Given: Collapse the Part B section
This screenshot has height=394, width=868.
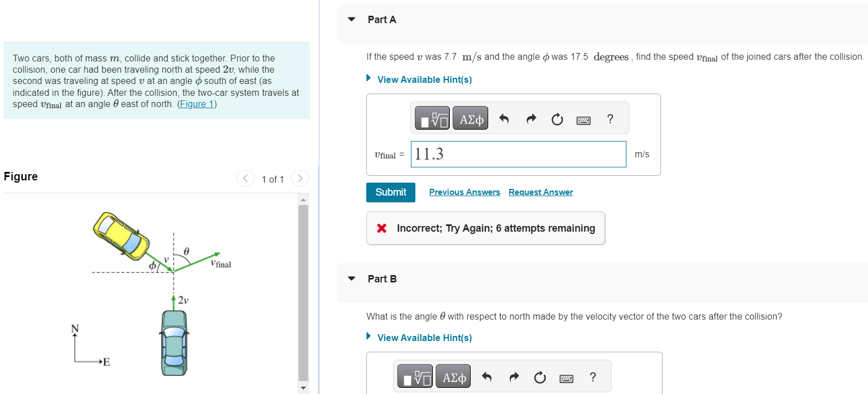Looking at the screenshot, I should (351, 278).
